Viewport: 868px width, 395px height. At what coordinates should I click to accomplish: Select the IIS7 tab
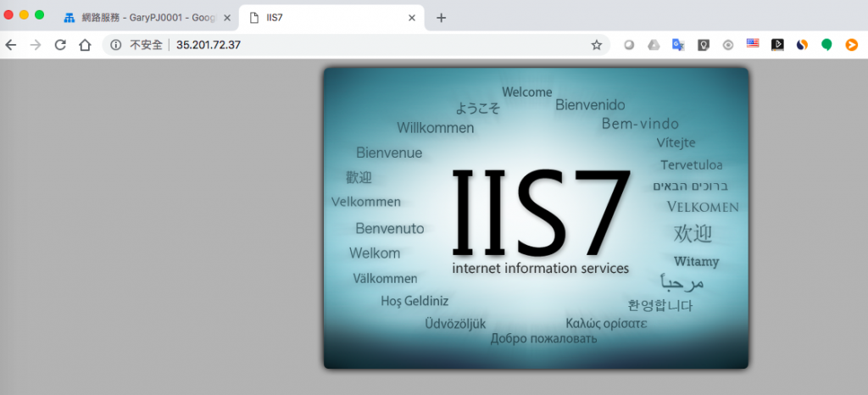(x=332, y=18)
